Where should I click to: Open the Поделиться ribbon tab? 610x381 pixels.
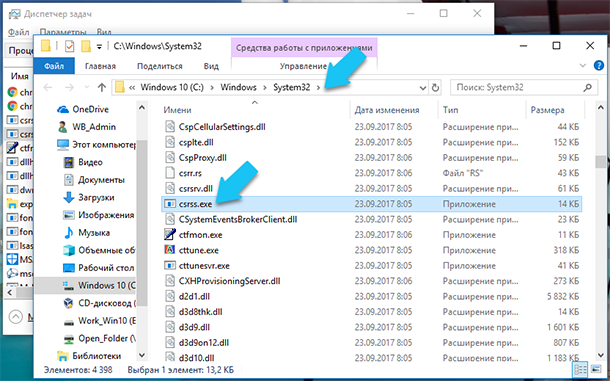pos(160,66)
